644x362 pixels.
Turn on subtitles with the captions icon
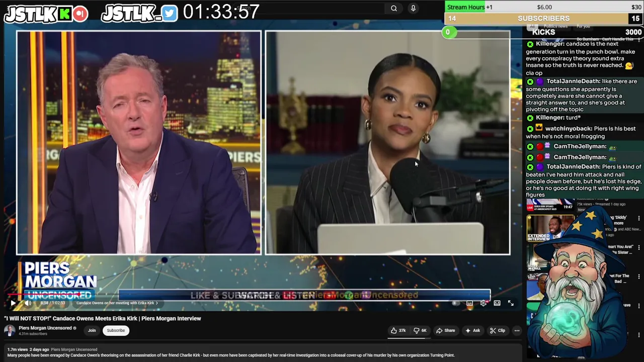469,303
